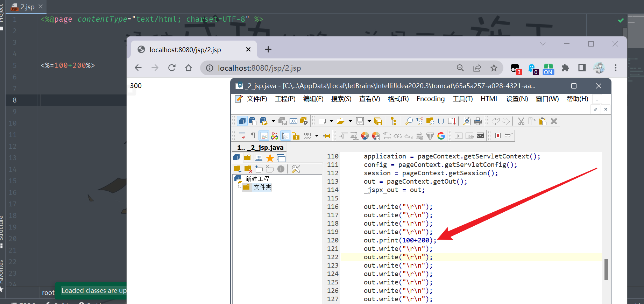Click the LOG toolbar icon

(293, 121)
